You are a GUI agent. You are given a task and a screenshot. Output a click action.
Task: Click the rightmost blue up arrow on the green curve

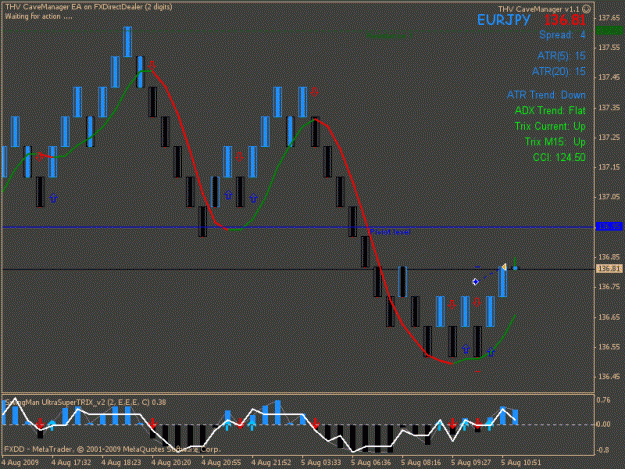click(491, 352)
